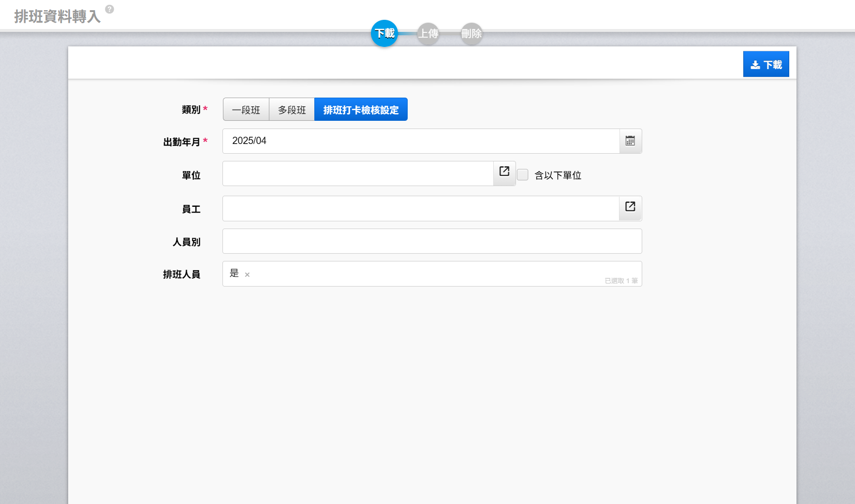The height and width of the screenshot is (504, 855).
Task: Focus the 員工 text input
Action: click(x=421, y=209)
